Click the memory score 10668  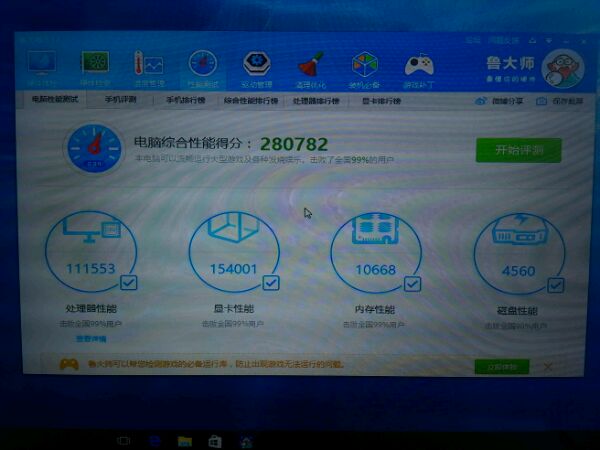point(375,270)
